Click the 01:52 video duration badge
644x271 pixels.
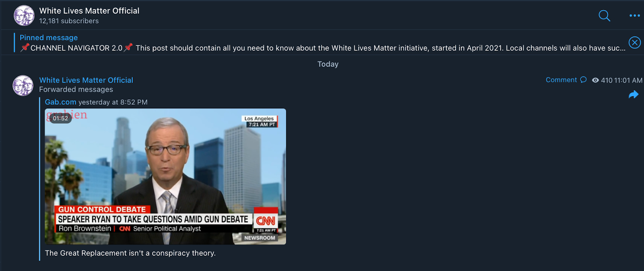(60, 118)
